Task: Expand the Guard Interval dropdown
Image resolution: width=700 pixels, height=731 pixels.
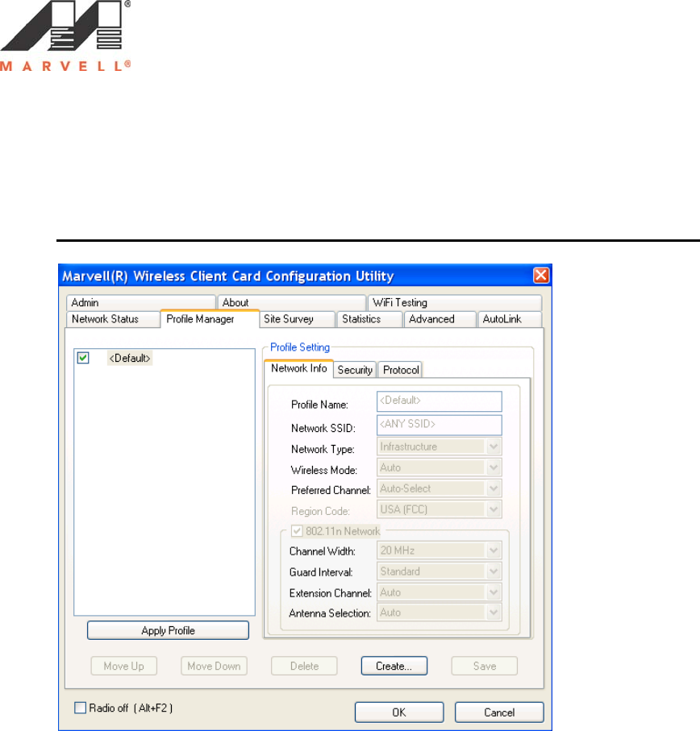Action: [440, 571]
